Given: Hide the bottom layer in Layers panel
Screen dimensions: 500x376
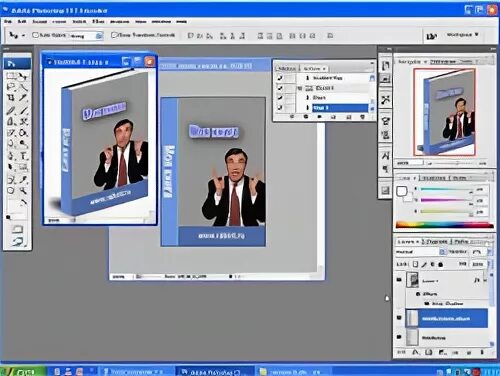Looking at the screenshot, I should (x=399, y=337).
